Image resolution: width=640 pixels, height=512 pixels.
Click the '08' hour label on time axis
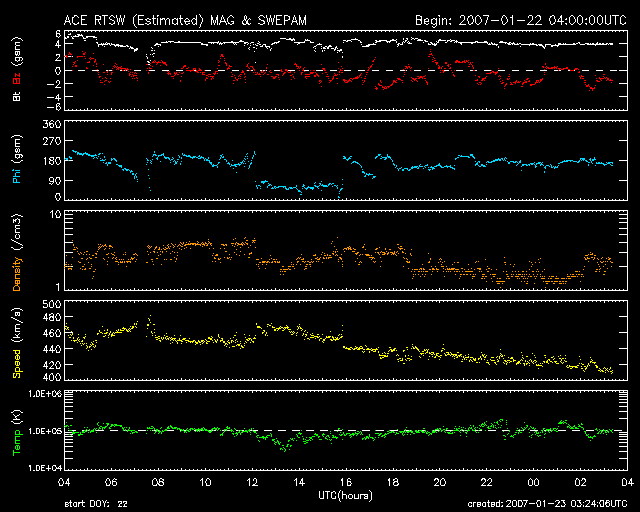coord(158,483)
